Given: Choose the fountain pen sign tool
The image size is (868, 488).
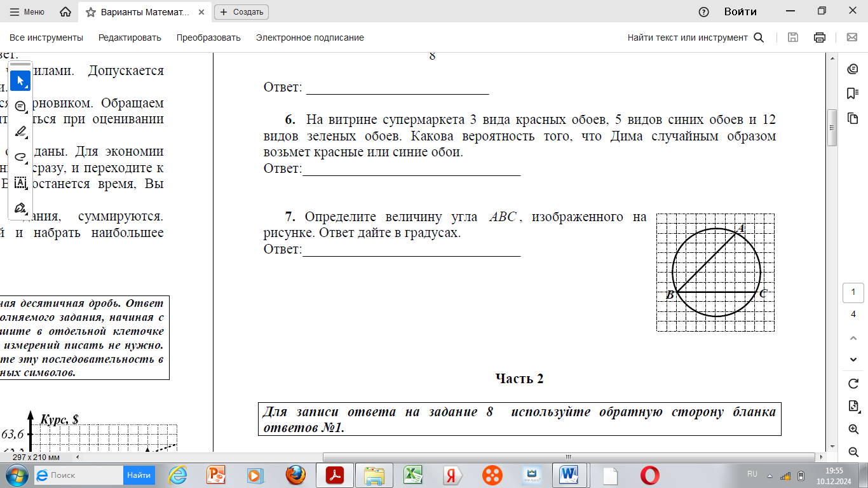Looking at the screenshot, I should (x=20, y=208).
